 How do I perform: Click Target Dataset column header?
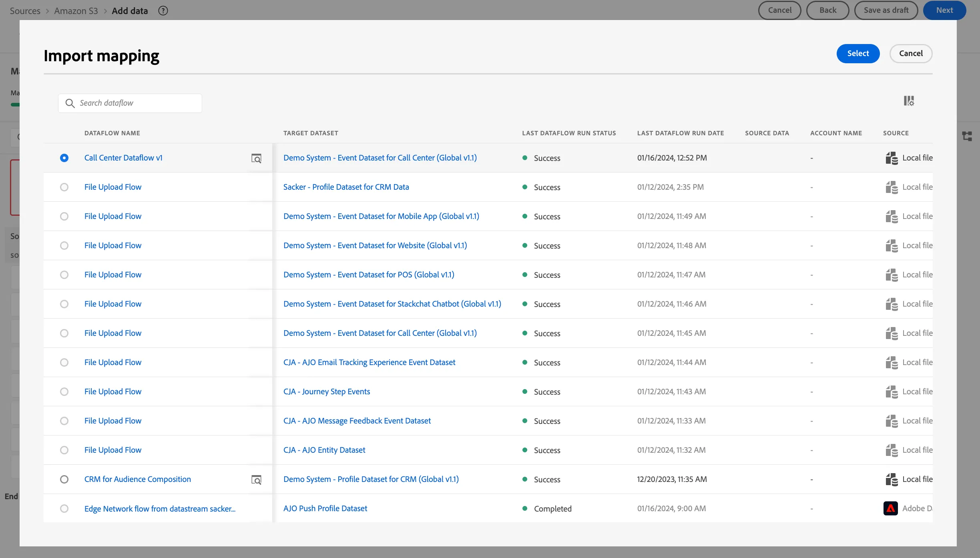311,133
